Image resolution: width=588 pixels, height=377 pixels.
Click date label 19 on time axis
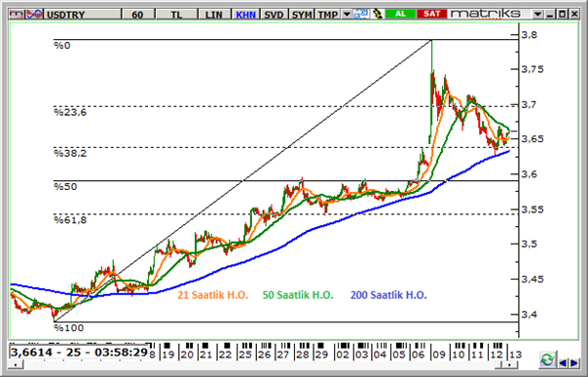pyautogui.click(x=168, y=355)
